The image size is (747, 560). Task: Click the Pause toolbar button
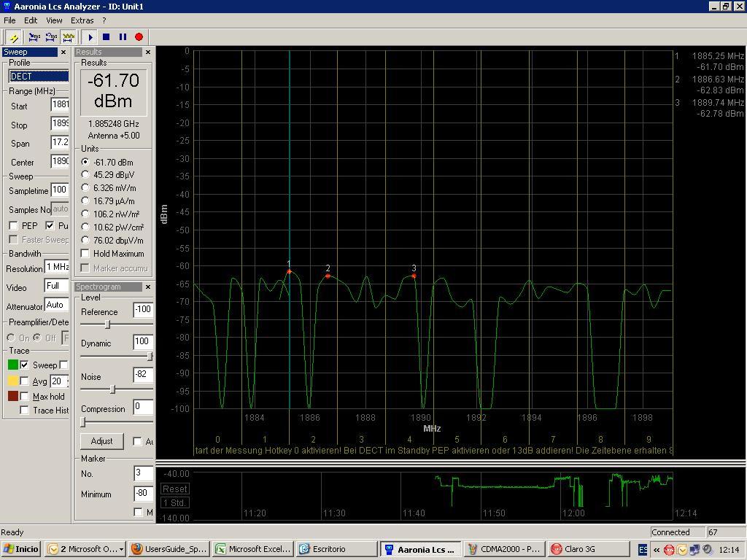pyautogui.click(x=123, y=37)
